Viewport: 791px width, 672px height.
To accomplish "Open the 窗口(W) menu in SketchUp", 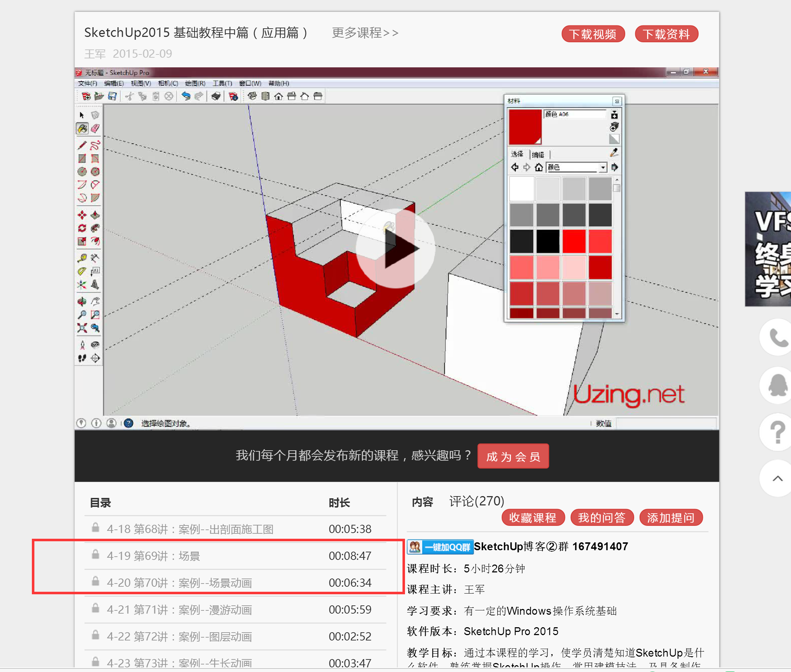I will [250, 83].
